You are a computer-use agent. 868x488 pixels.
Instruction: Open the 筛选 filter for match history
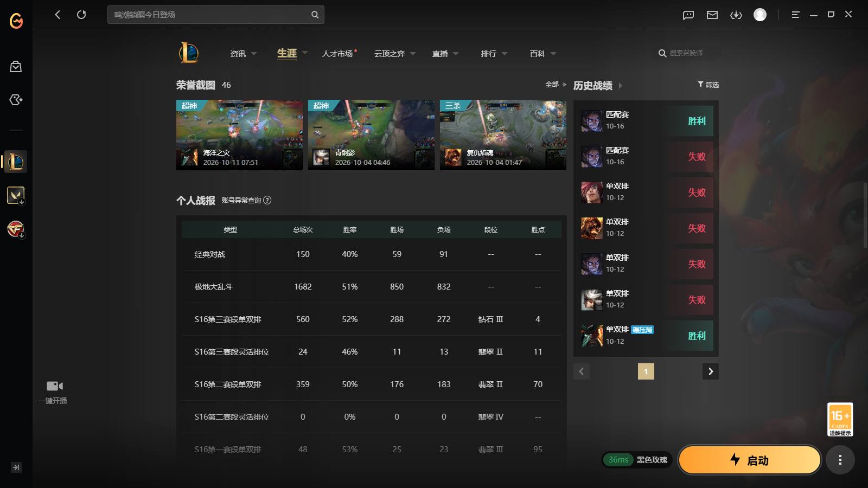point(708,85)
